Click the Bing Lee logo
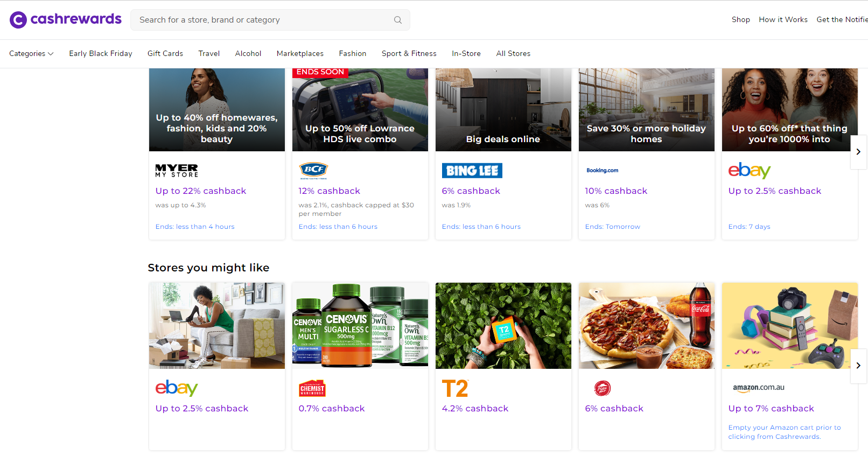Screen dimensions: 868x469 coord(472,171)
